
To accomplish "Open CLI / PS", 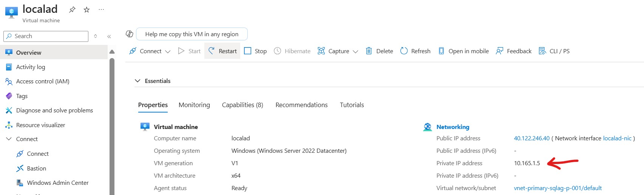I will coord(554,51).
